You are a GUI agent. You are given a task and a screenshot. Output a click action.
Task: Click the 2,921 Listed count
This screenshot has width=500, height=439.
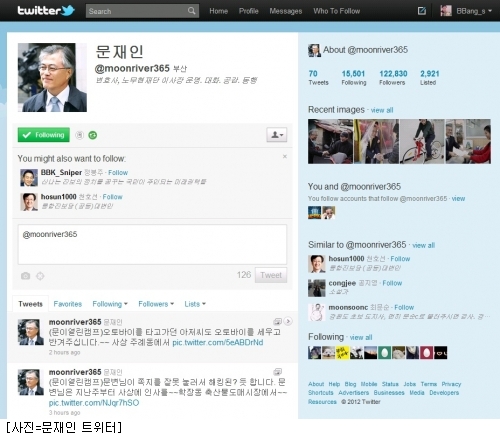pyautogui.click(x=429, y=78)
